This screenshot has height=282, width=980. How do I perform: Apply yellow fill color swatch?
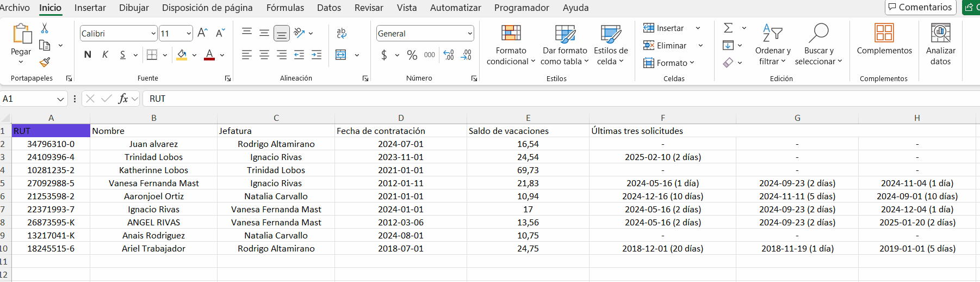pos(182,54)
